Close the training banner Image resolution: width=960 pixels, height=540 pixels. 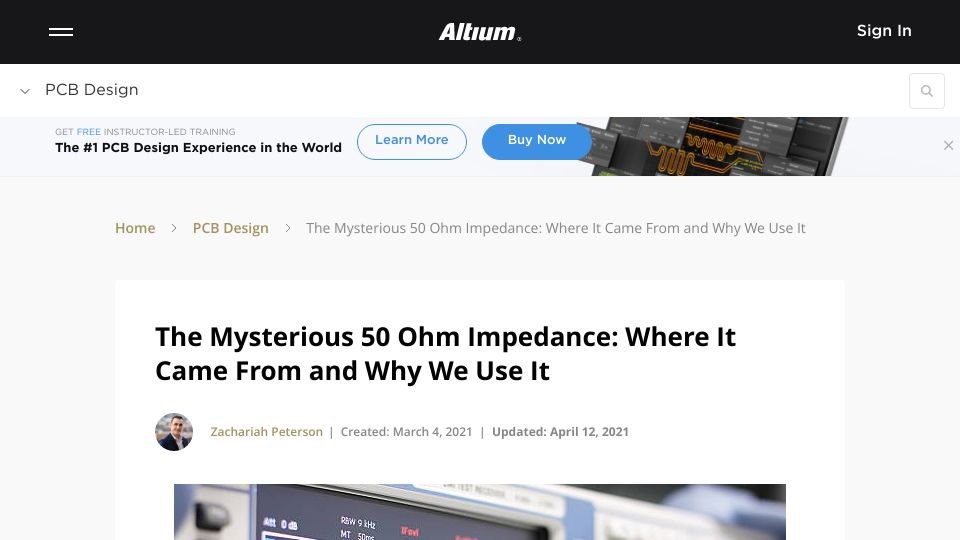[x=948, y=145]
